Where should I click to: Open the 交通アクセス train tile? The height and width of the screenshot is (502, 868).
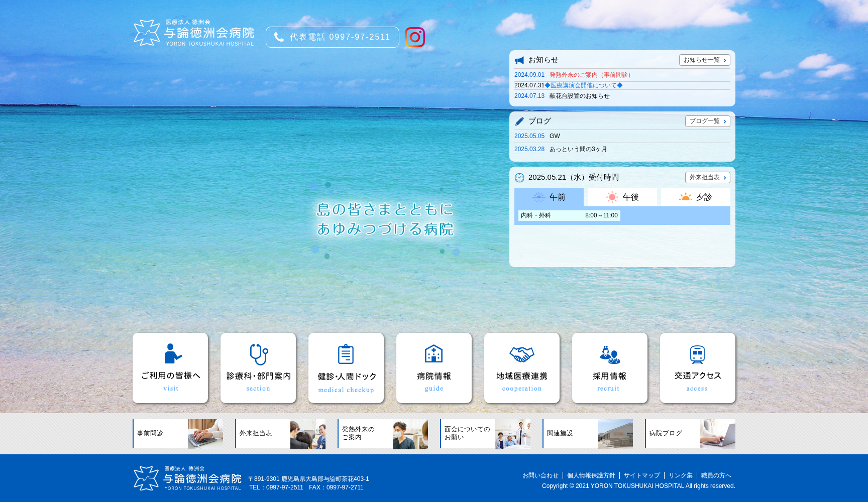coord(698,367)
